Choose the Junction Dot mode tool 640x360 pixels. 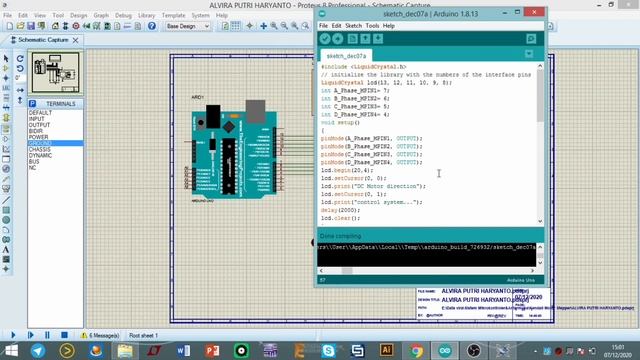click(x=6, y=78)
